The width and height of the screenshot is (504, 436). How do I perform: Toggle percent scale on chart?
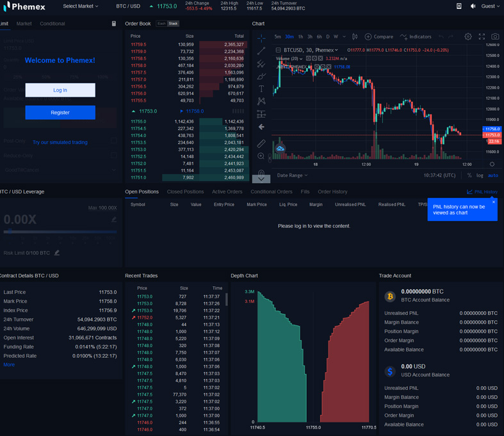point(469,175)
